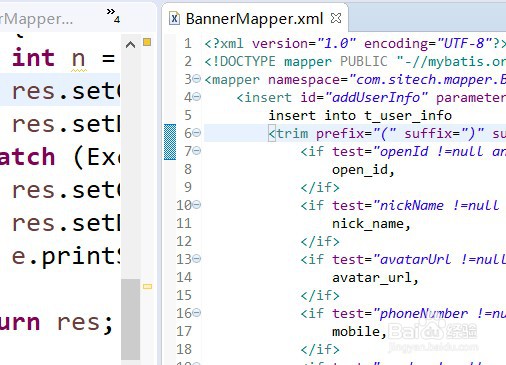Click the left editor vertical scrollbar thumb
Image resolution: width=506 pixels, height=365 pixels.
[x=130, y=319]
